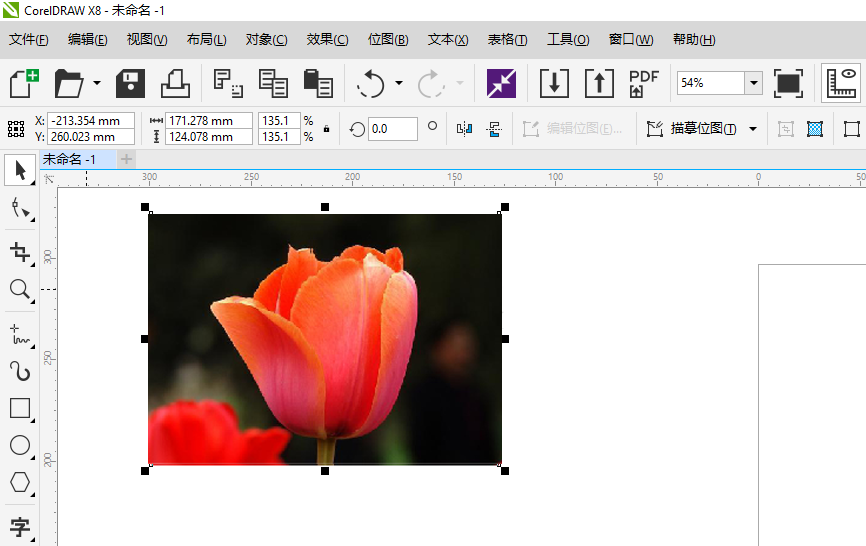This screenshot has height=546, width=866.
Task: Click the rotation angle input field
Action: [x=392, y=129]
